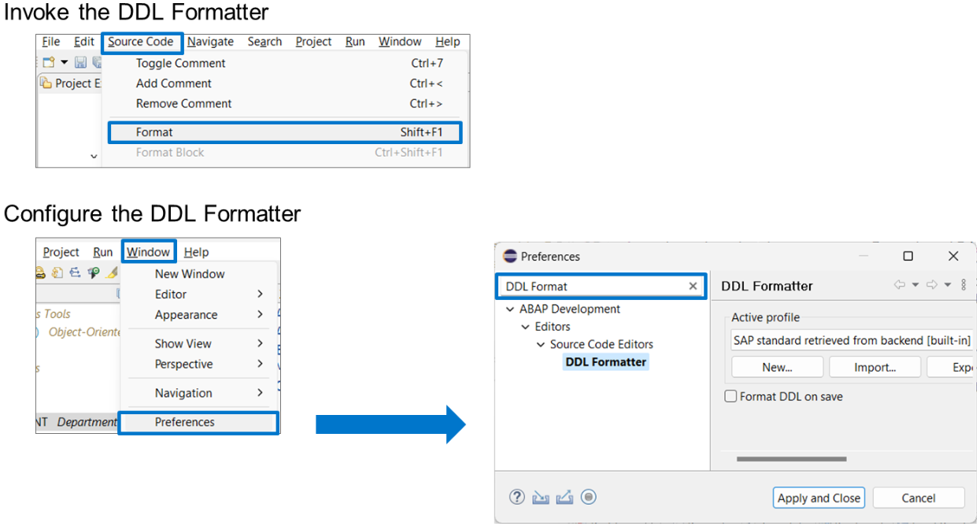Click the Import preferences icon

[x=540, y=497]
